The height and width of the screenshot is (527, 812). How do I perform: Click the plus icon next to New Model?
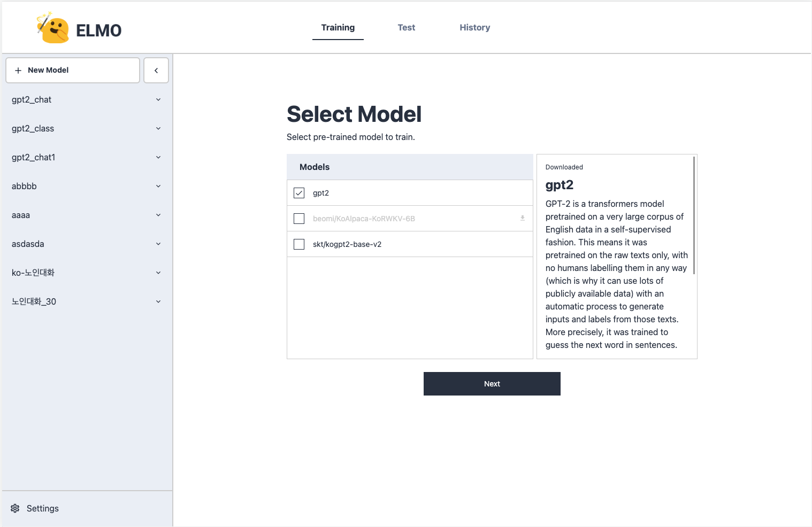point(18,70)
